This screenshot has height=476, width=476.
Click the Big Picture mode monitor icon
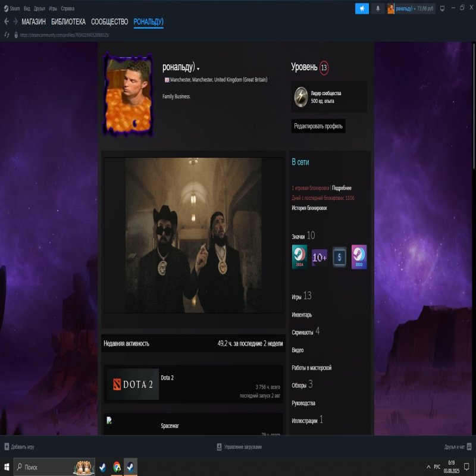[x=441, y=8]
